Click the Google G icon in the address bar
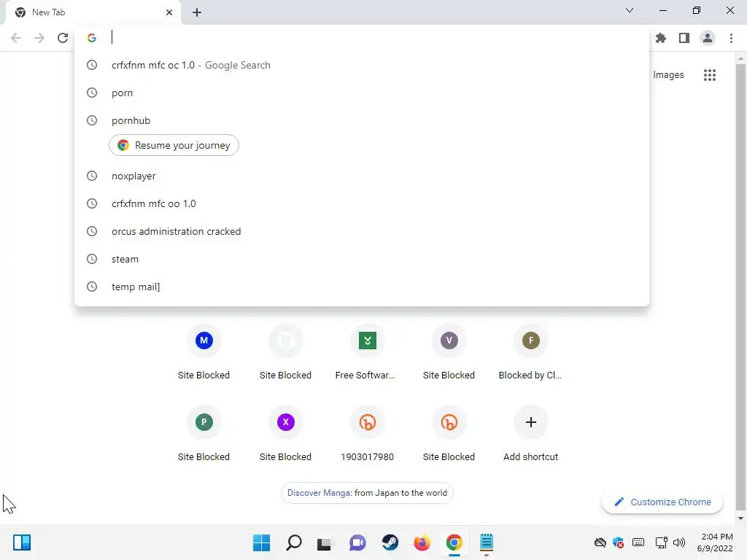 92,38
